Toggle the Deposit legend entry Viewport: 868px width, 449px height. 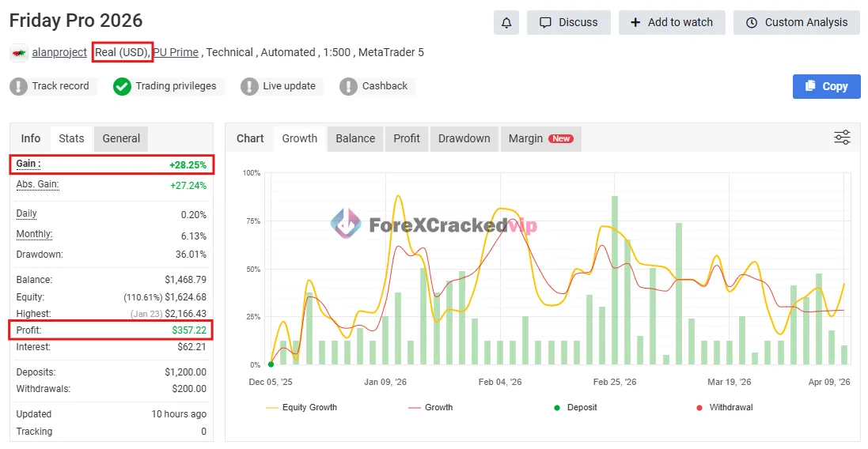click(x=576, y=408)
